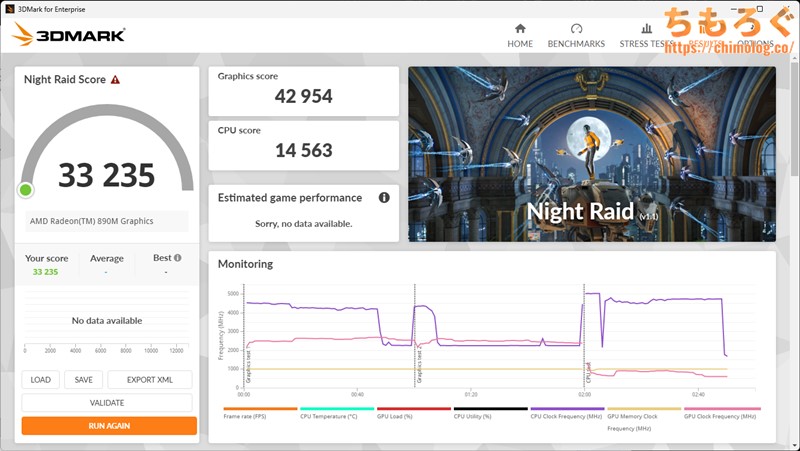Click the VALIDATE button

(107, 403)
